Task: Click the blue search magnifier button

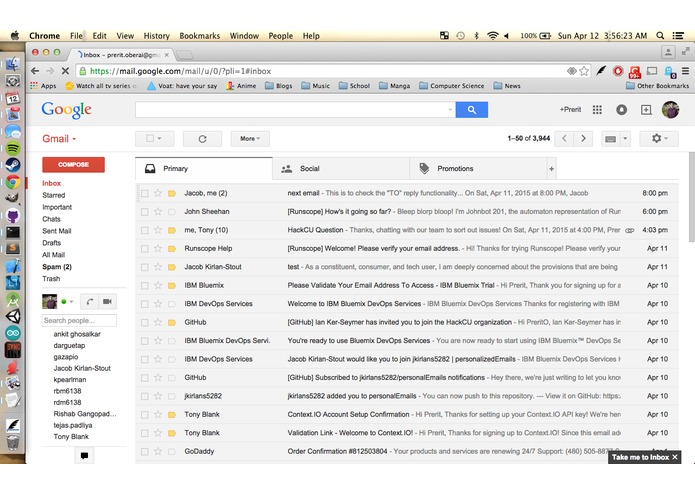Action: click(472, 110)
